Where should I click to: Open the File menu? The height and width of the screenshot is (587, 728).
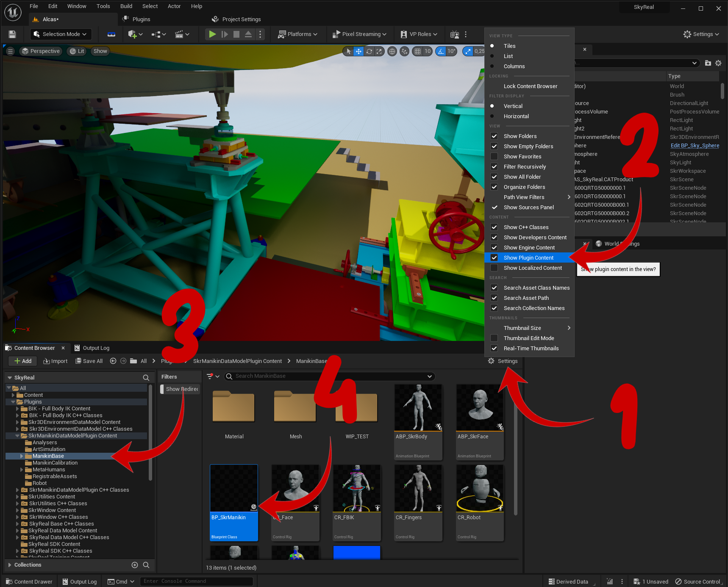(34, 6)
